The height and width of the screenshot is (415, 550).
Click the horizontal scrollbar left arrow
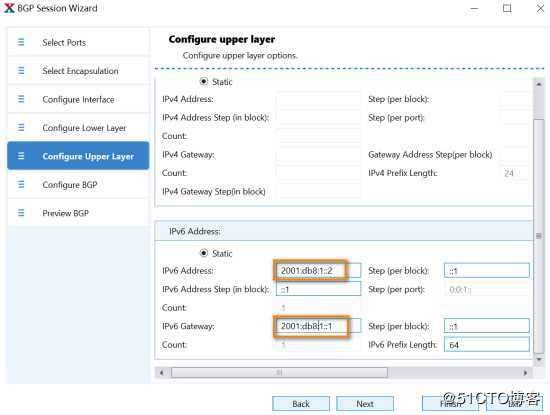(x=161, y=373)
